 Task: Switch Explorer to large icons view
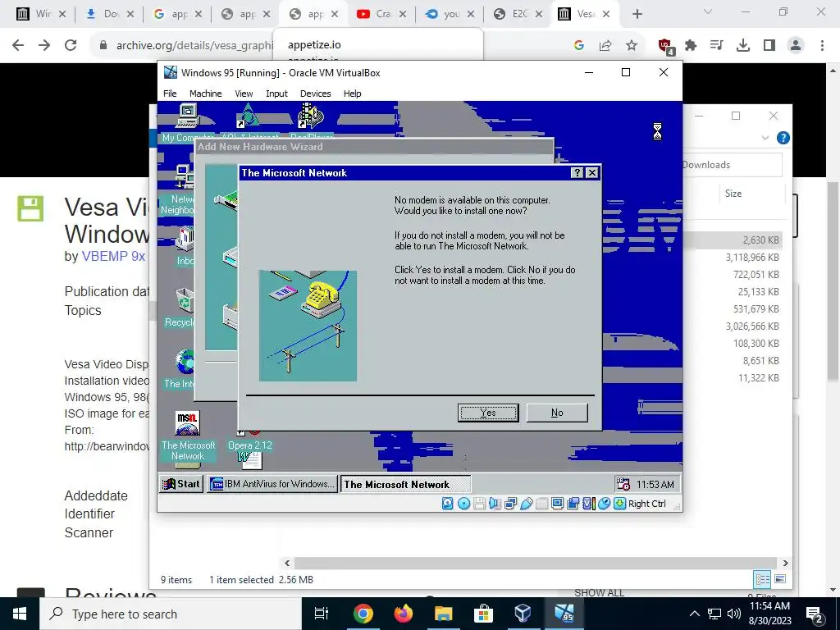coord(780,579)
